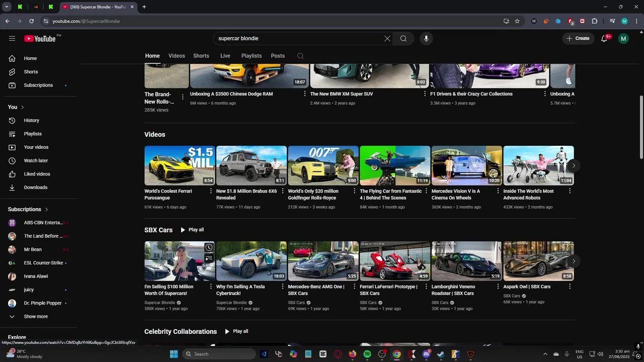Open the Tesla Cybertruck video thumbnail
The width and height of the screenshot is (644, 362).
252,261
